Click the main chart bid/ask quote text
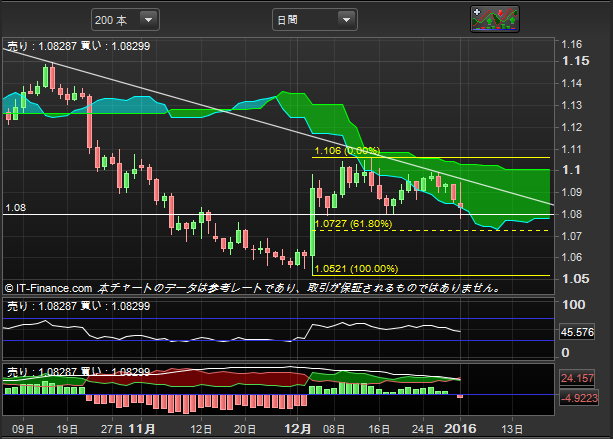The height and width of the screenshot is (439, 613). (79, 46)
